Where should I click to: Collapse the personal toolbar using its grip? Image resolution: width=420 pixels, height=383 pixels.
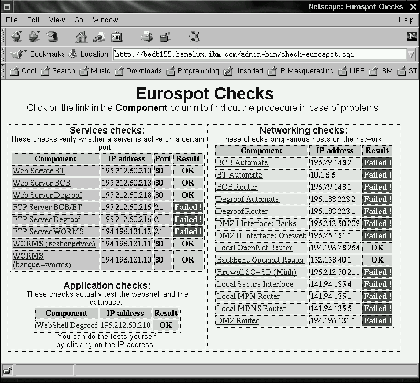point(4,71)
